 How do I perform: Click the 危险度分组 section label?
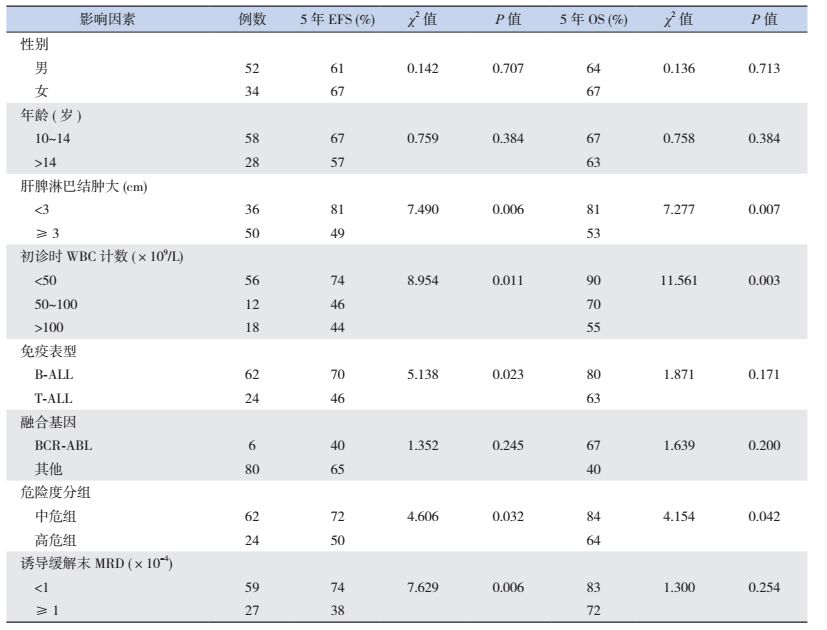56,493
